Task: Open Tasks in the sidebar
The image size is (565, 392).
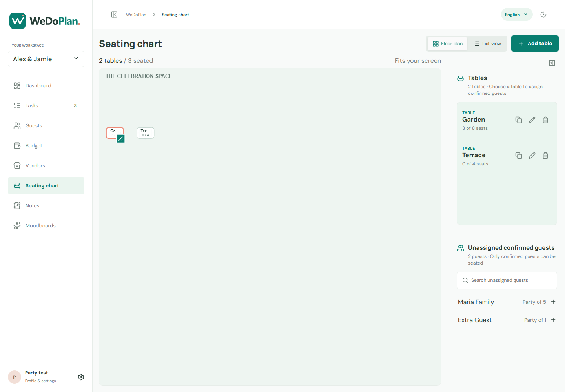Action: click(x=46, y=105)
